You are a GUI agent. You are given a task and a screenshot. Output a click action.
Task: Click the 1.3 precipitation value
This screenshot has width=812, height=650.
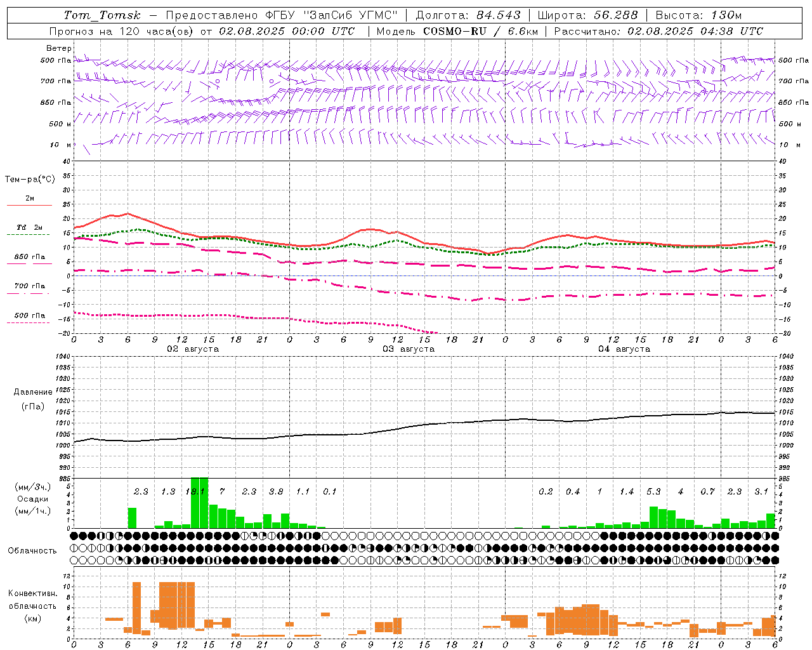pos(168,492)
